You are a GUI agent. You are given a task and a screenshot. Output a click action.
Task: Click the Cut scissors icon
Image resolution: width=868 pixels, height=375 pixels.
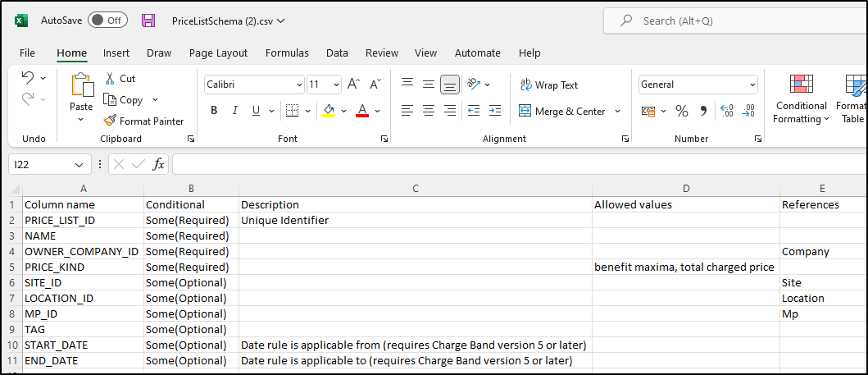point(111,79)
